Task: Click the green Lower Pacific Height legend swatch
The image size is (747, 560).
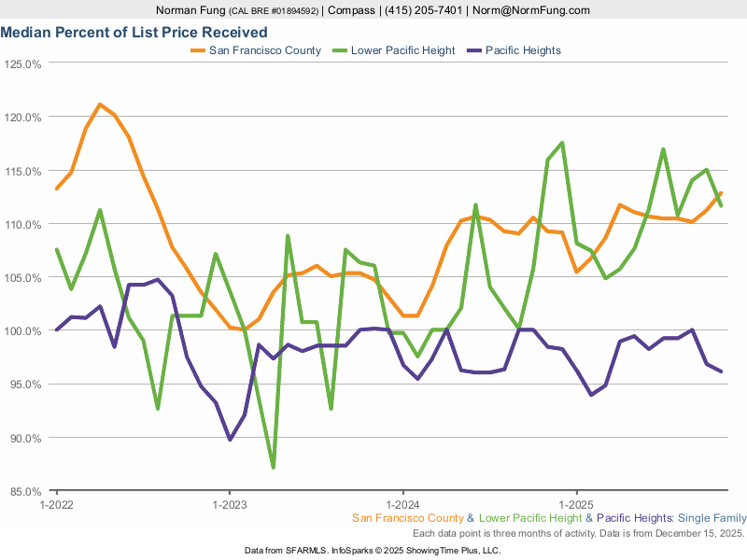Action: coord(339,50)
